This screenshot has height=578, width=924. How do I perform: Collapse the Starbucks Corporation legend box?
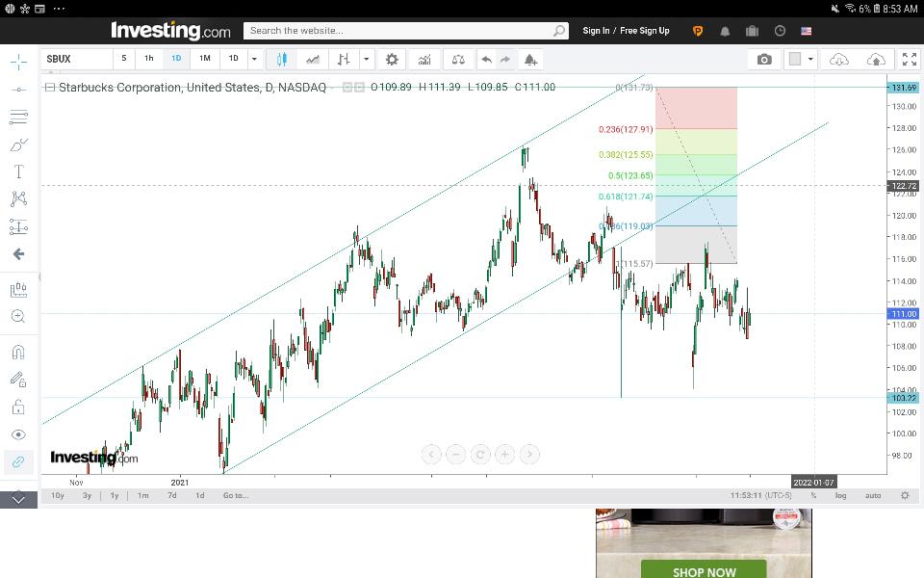click(x=50, y=88)
